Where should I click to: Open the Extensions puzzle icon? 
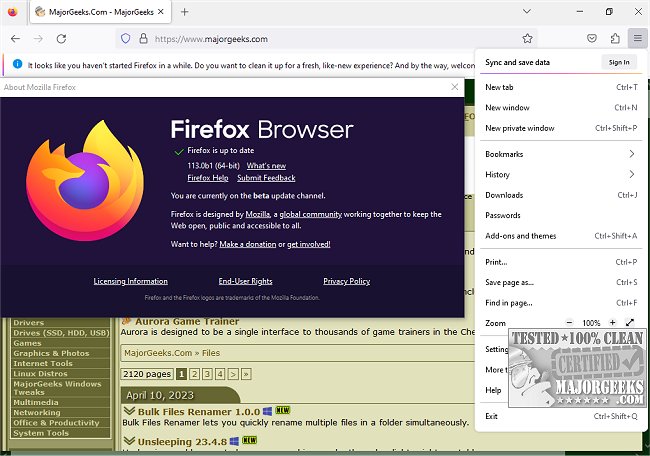(615, 38)
